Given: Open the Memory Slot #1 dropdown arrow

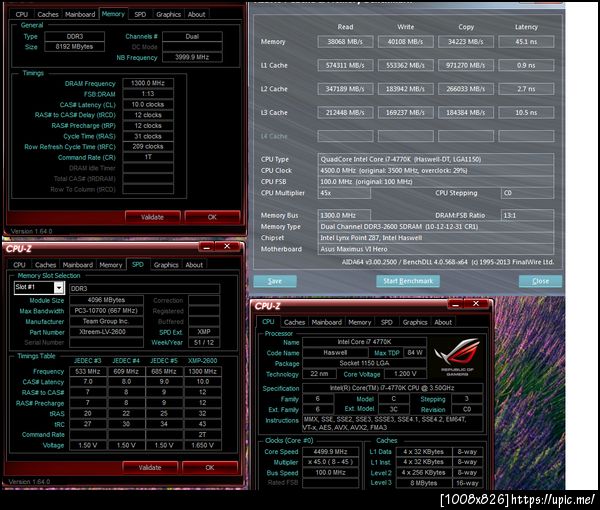Looking at the screenshot, I should point(59,287).
